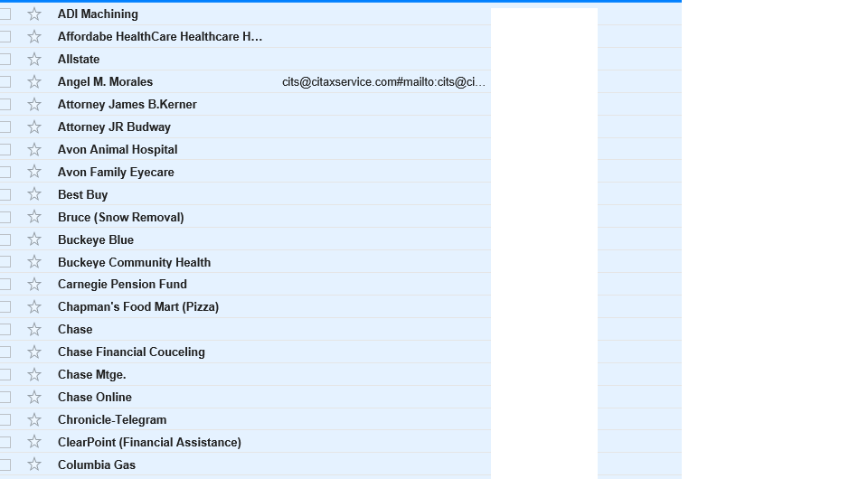Open the Chronicle-Telegram contact
The image size is (868, 488).
(x=112, y=420)
